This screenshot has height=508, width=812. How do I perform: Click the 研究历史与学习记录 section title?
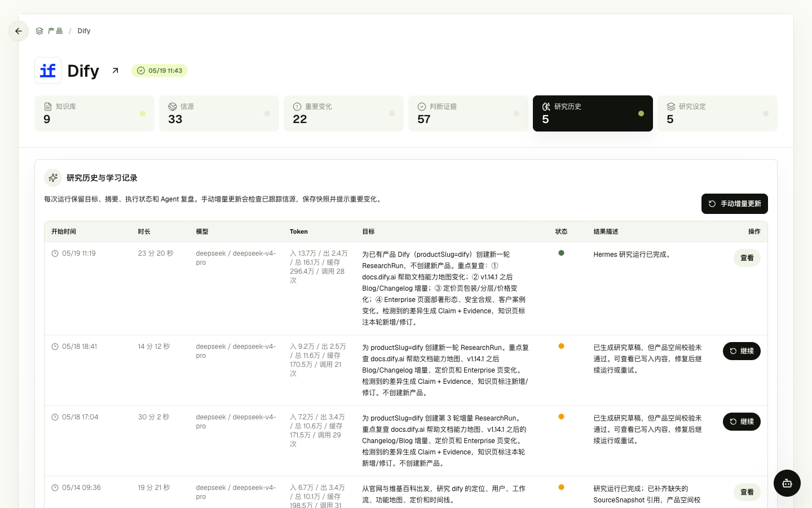102,178
